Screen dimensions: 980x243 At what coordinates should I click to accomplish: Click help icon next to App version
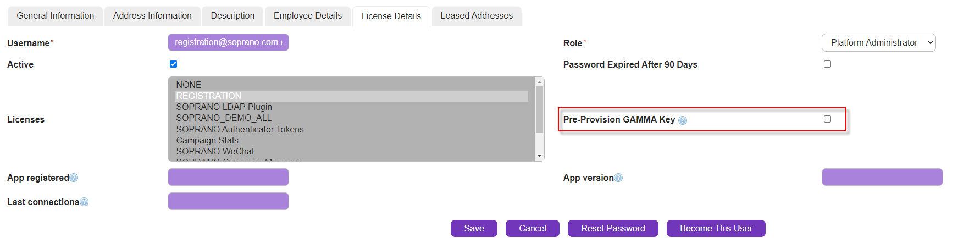click(618, 178)
